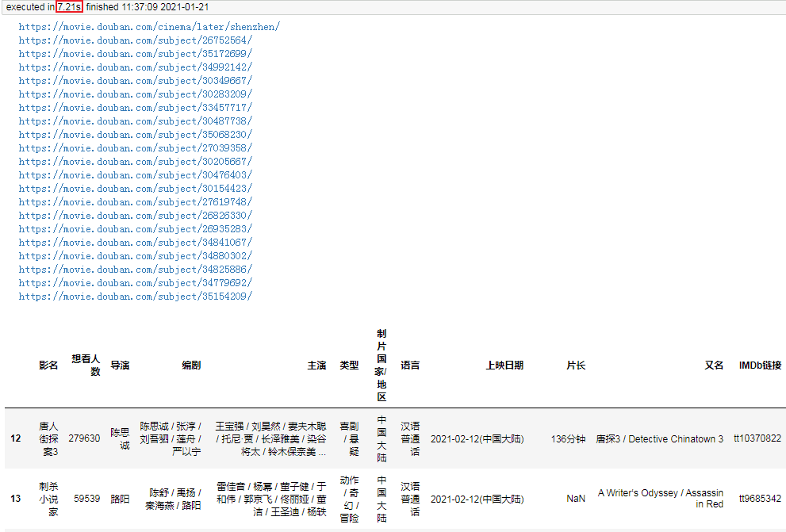Open the subject/27619748 link

coord(136,202)
